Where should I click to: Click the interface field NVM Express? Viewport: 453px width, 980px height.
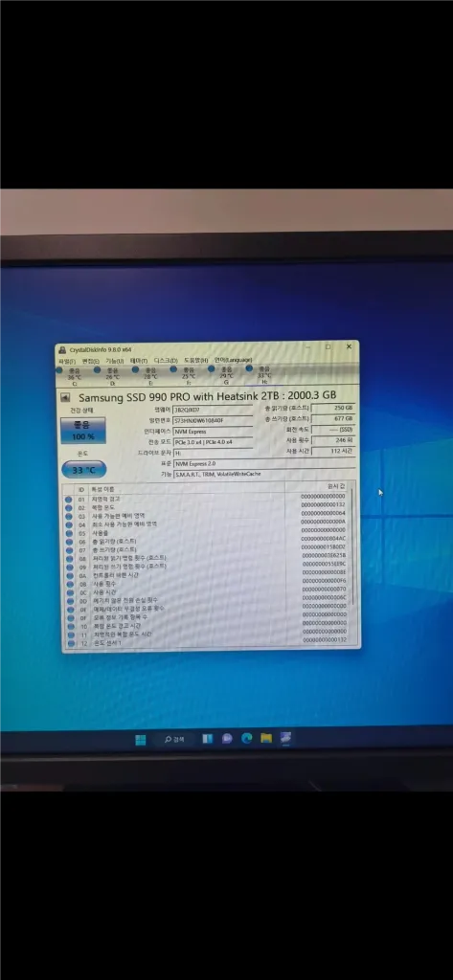pos(213,432)
